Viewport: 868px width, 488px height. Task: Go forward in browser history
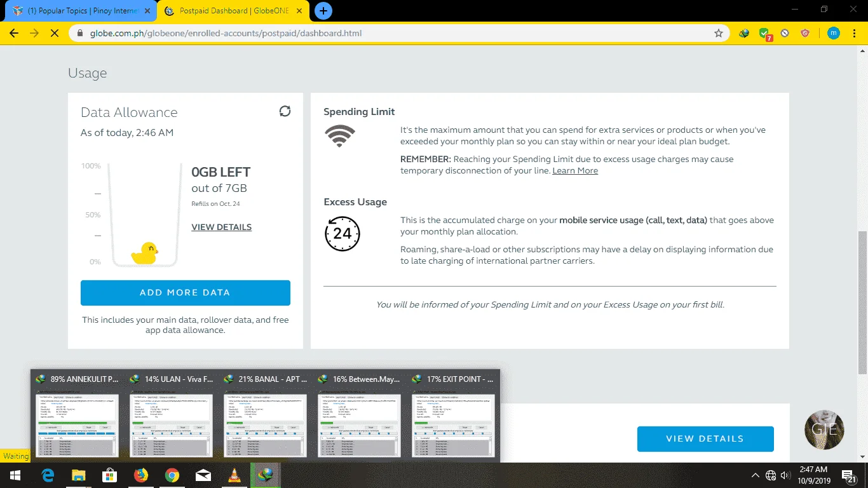coord(34,33)
